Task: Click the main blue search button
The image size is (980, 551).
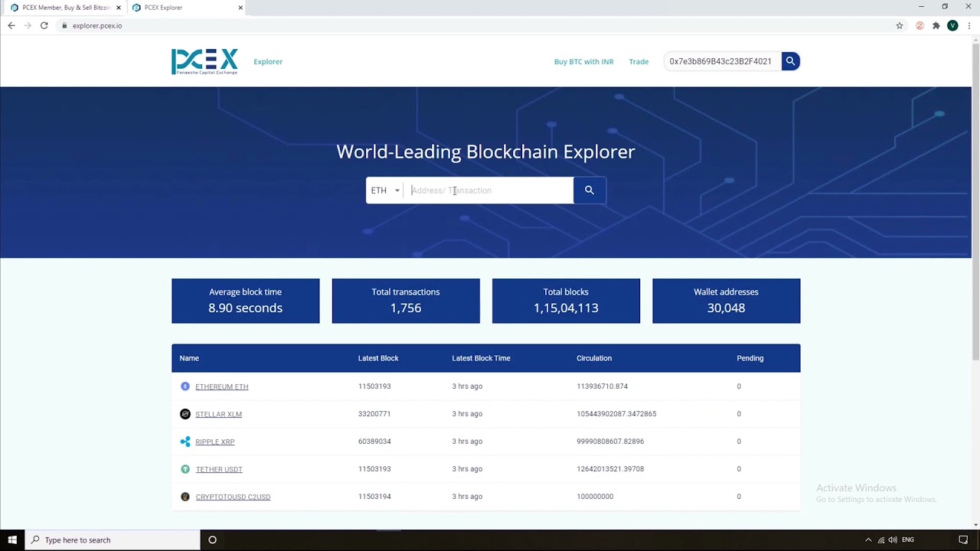Action: click(x=590, y=191)
